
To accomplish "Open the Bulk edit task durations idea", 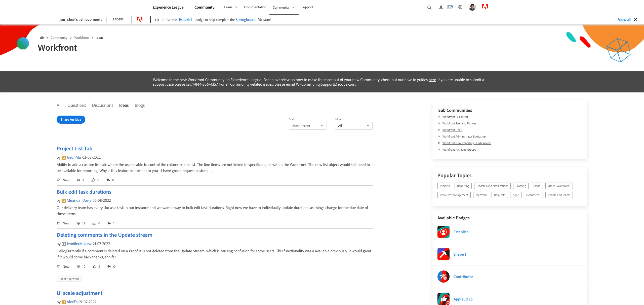I will click(x=84, y=192).
